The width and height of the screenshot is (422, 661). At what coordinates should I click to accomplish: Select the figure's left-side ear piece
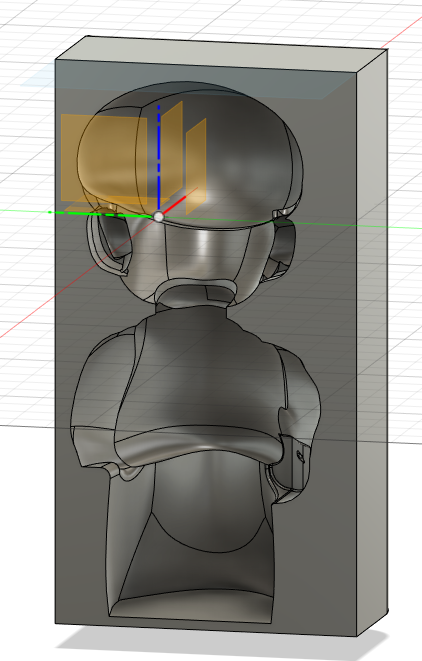click(x=108, y=240)
